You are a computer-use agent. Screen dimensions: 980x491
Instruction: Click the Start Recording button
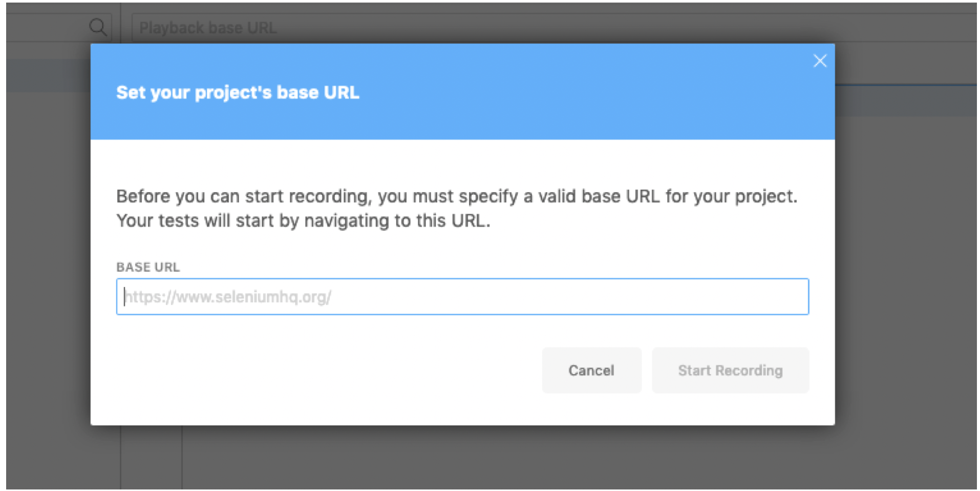point(730,370)
